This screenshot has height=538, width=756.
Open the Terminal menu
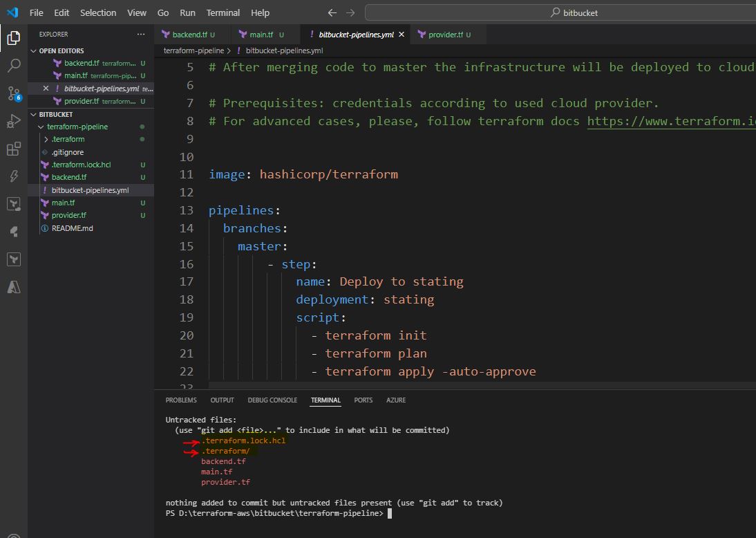[223, 12]
